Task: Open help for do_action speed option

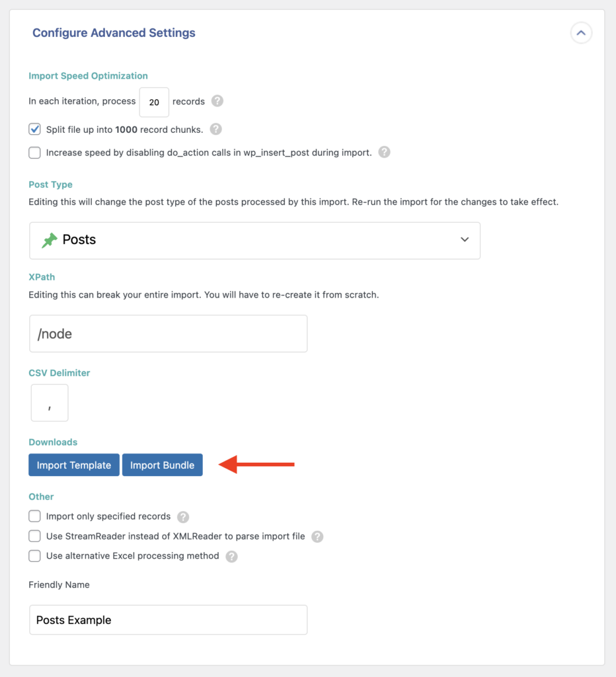Action: click(x=384, y=152)
